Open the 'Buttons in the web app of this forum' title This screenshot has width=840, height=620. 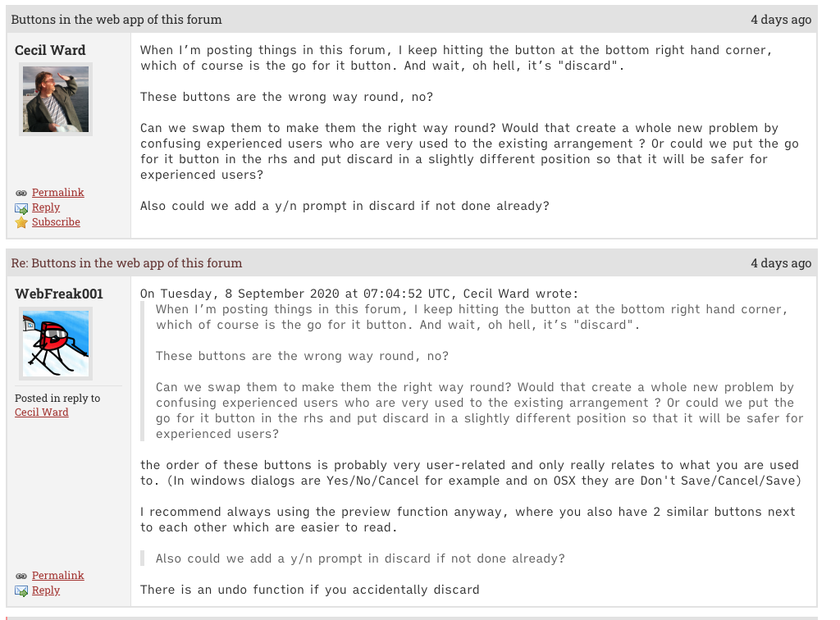tap(116, 19)
